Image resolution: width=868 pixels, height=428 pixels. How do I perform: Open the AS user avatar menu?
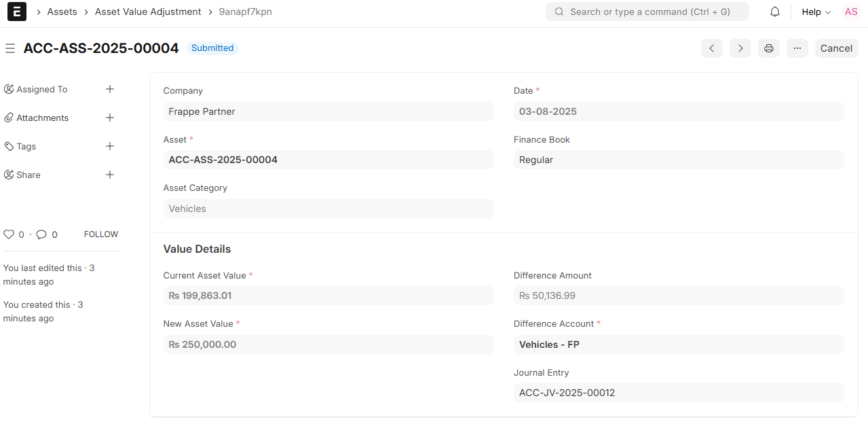point(851,12)
